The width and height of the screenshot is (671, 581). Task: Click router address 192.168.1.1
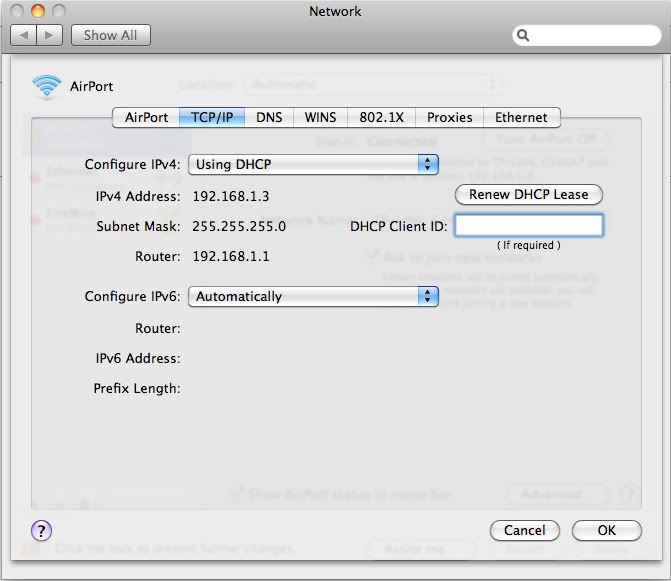coord(231,256)
